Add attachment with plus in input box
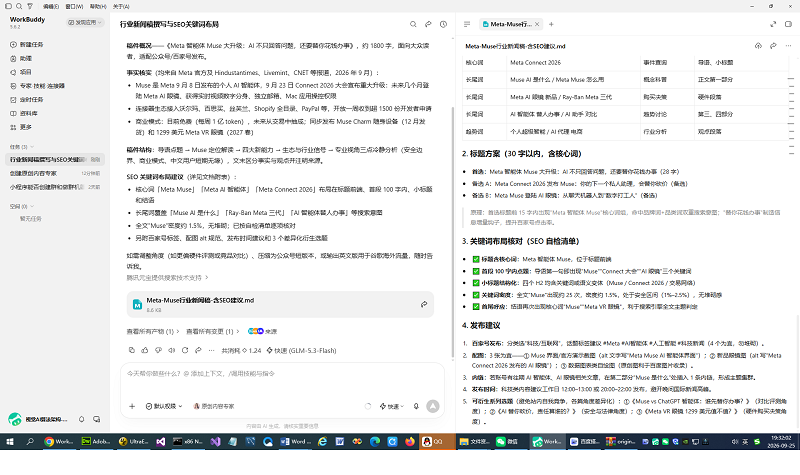800x475 pixels. (x=132, y=406)
